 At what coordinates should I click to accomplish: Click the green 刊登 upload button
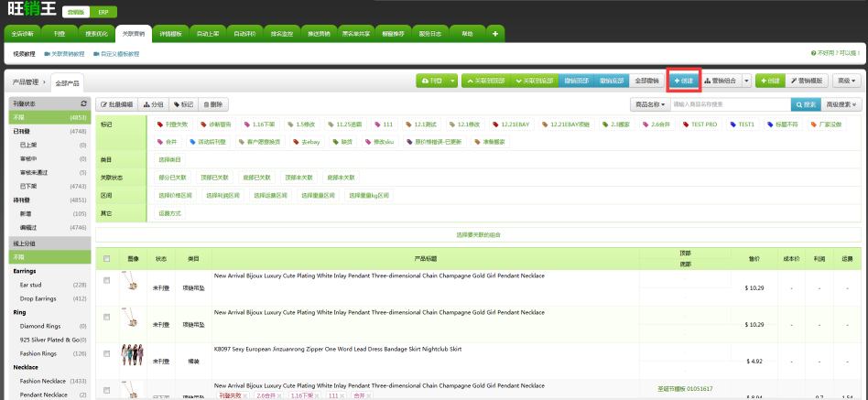pyautogui.click(x=432, y=81)
